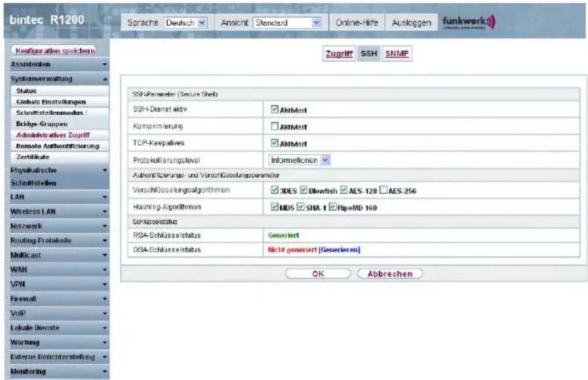The image size is (588, 380).
Task: Open the Sprache language dropdown
Action: tap(185, 23)
